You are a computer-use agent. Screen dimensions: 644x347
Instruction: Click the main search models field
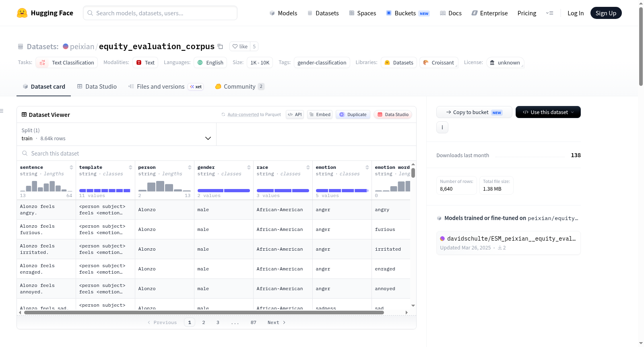pos(160,13)
